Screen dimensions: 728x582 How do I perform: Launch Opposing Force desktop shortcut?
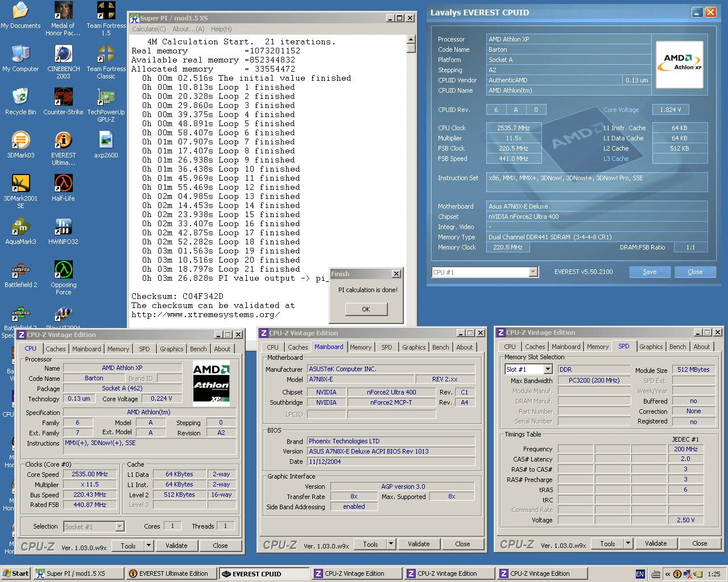(63, 278)
